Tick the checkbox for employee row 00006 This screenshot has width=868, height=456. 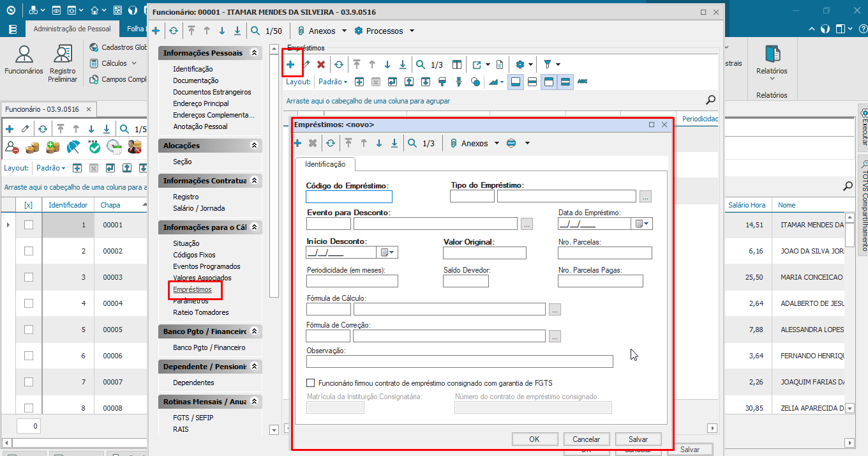[x=29, y=356]
